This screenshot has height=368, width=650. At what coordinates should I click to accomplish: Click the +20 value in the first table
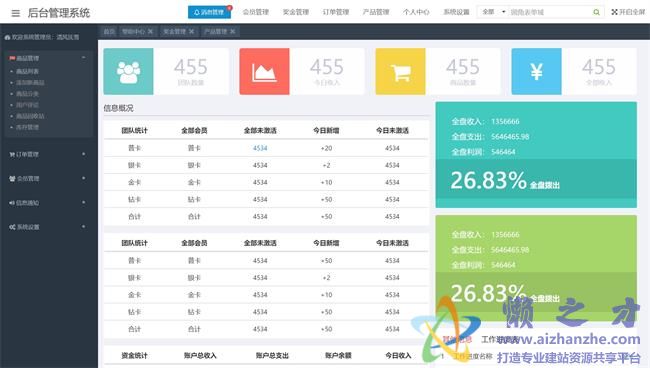pos(327,148)
